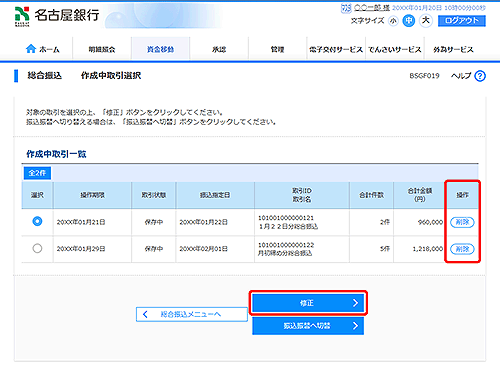Click the 全2件 count label
Image resolution: width=500 pixels, height=380 pixels.
pos(37,173)
